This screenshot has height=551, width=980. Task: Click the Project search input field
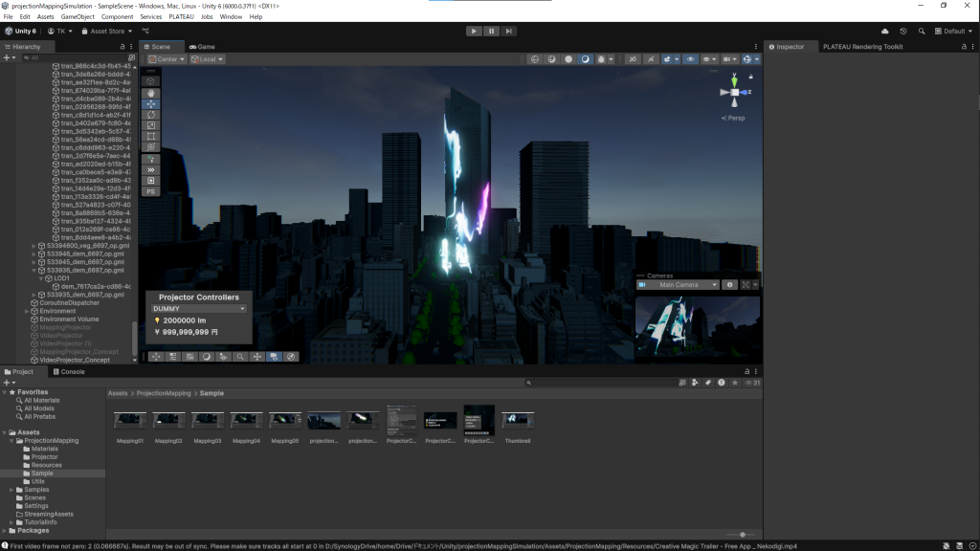coord(600,383)
